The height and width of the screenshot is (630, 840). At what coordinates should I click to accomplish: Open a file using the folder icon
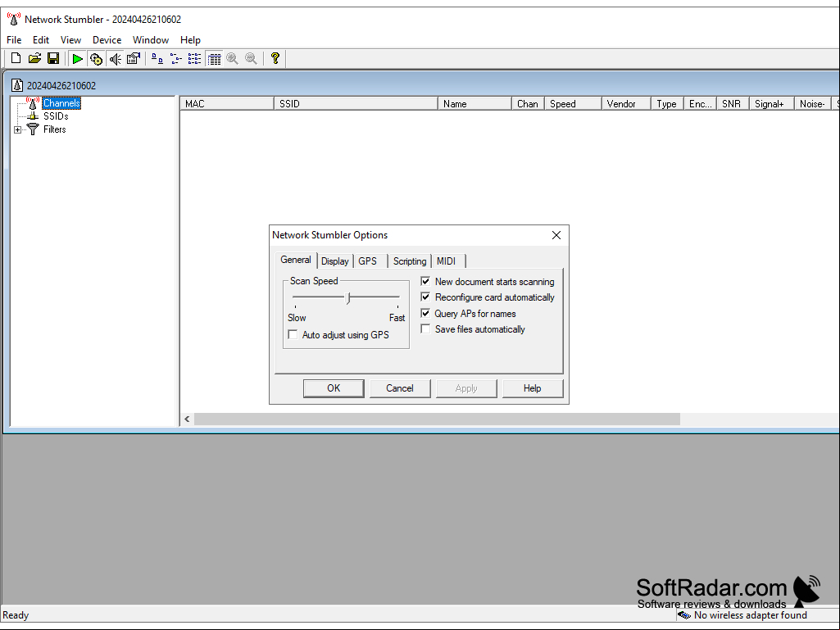coord(34,58)
